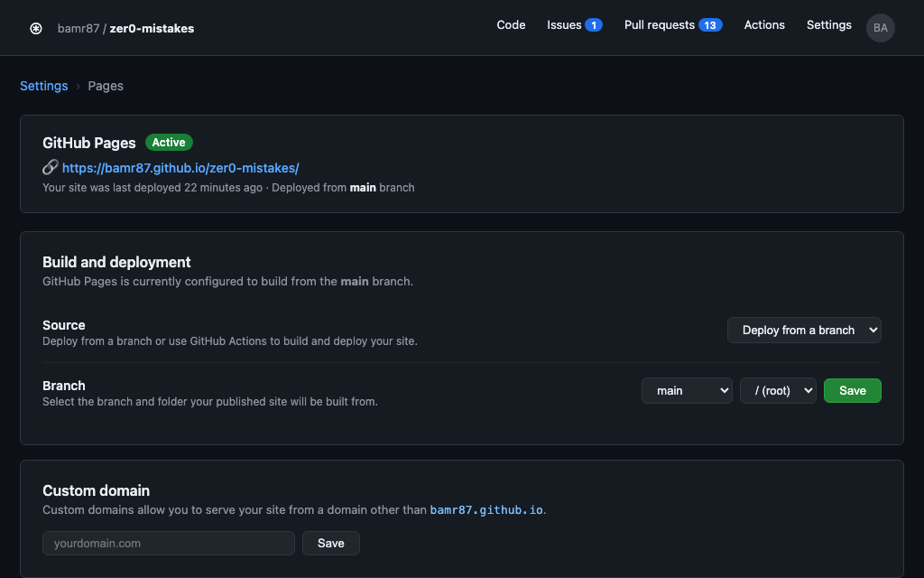Click the Active status badge

(169, 142)
